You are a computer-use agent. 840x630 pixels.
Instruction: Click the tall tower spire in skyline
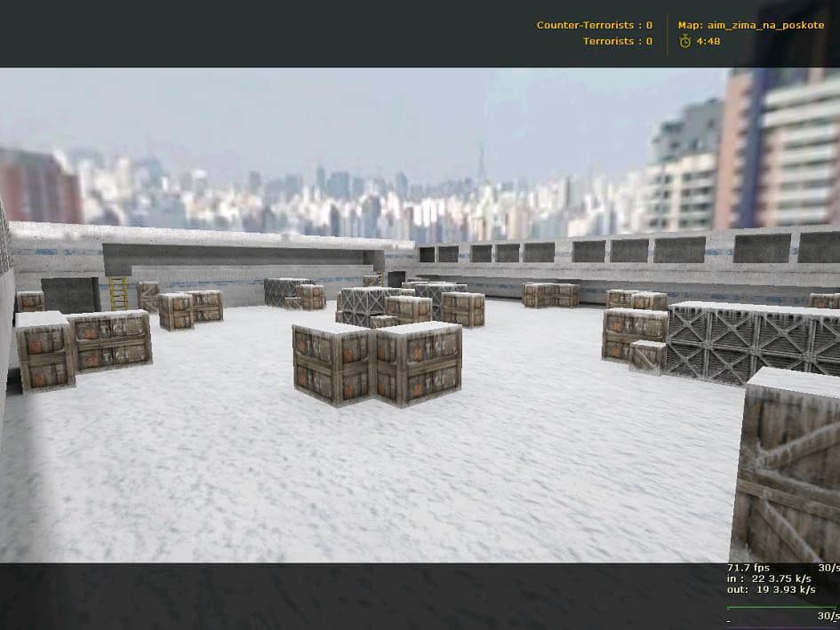(x=481, y=163)
